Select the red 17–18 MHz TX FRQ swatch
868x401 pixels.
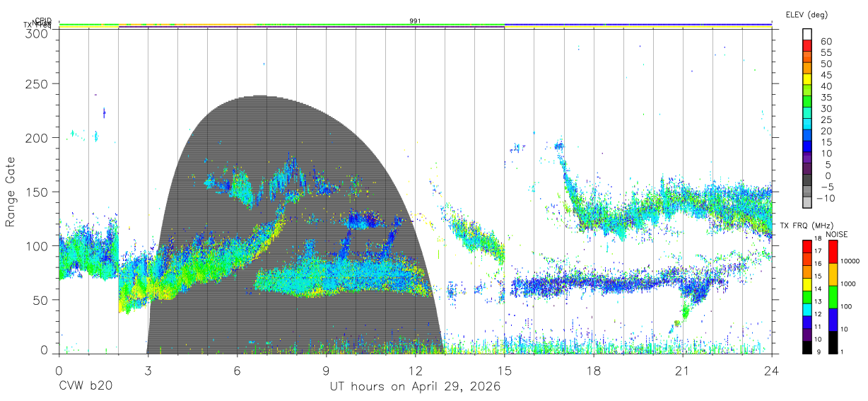coord(807,246)
